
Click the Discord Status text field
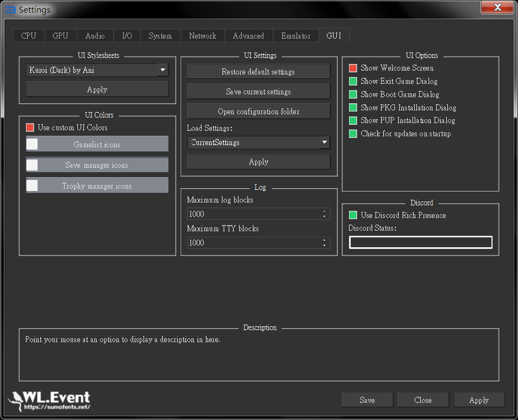tap(421, 242)
